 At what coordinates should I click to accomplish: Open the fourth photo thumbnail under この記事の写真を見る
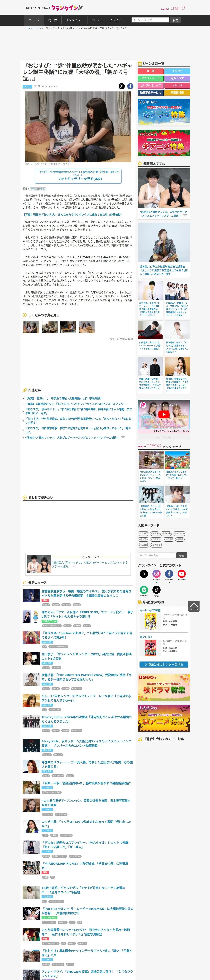[87, 327]
